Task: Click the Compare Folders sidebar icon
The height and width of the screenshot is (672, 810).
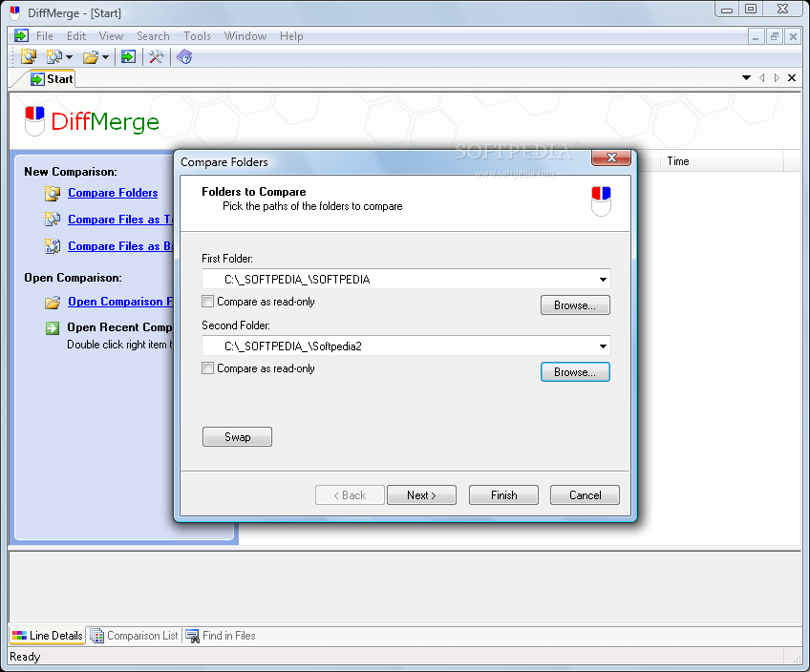Action: point(53,194)
